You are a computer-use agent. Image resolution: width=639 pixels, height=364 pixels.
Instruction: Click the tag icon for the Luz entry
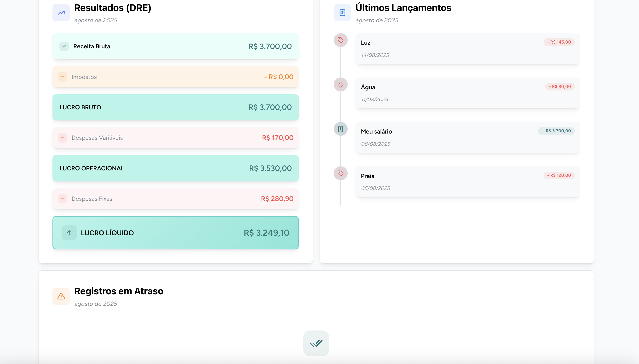pos(340,39)
